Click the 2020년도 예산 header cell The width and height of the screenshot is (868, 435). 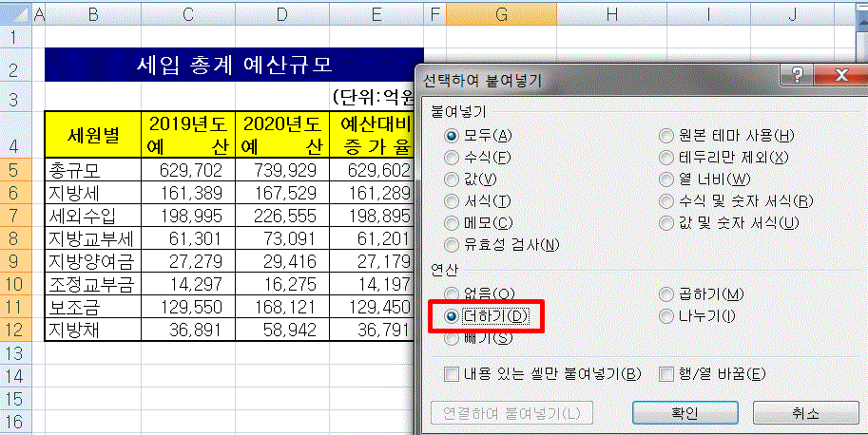pos(282,134)
